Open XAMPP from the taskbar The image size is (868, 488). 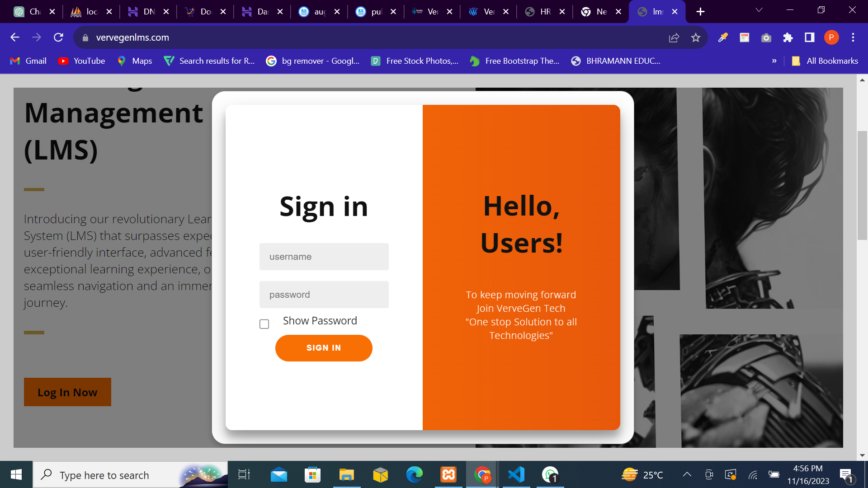448,475
